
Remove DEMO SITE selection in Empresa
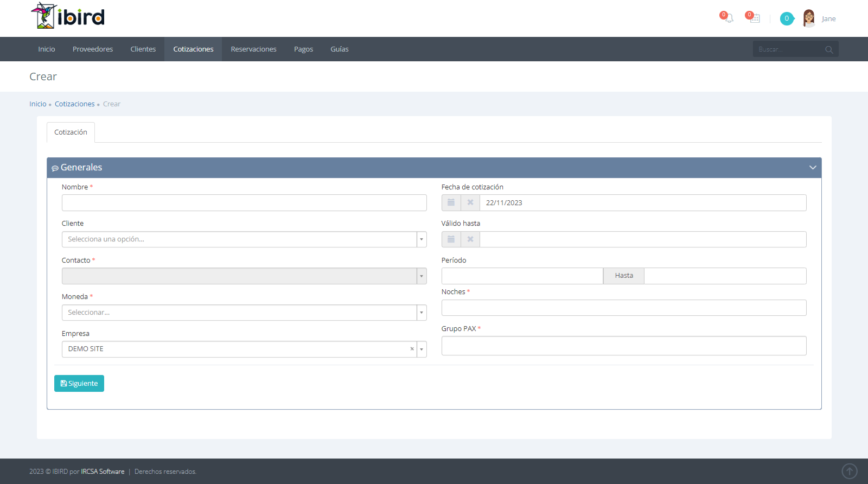tap(412, 349)
